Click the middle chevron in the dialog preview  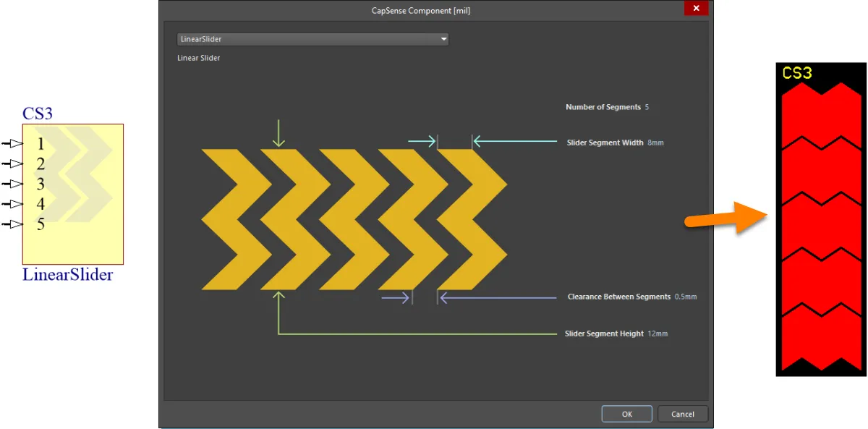(x=354, y=219)
